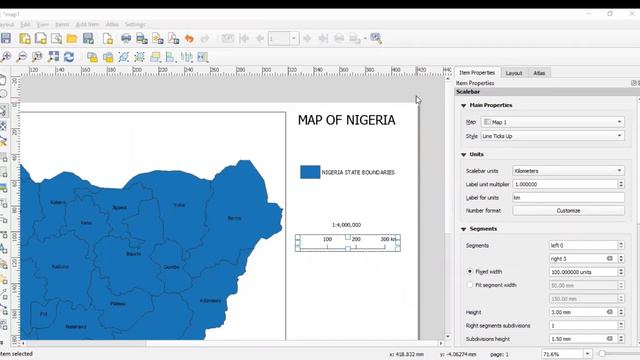The image size is (640, 360).
Task: Click the Zoom Out magnifier icon
Action: point(21,57)
